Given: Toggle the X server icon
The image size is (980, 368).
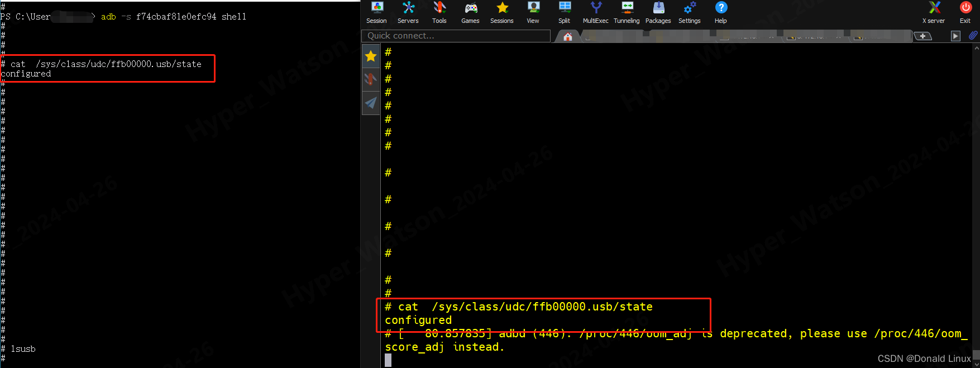Looking at the screenshot, I should pos(934,12).
